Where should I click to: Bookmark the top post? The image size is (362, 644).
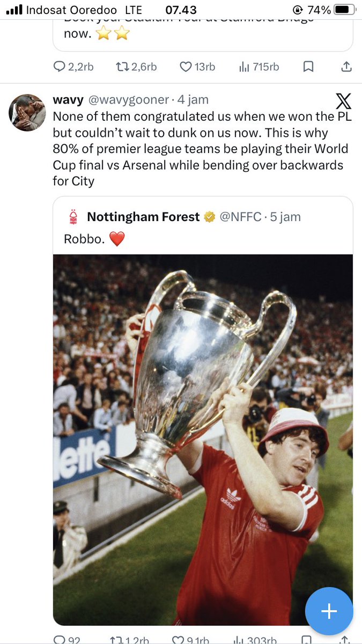[x=308, y=67]
